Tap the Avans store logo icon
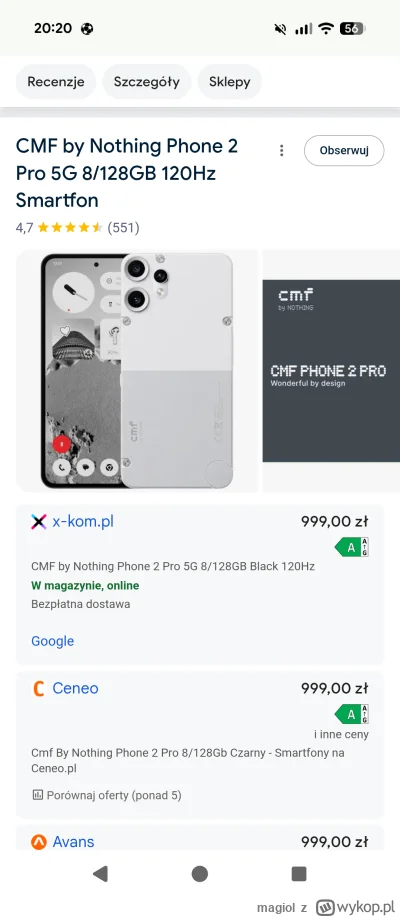Screen dimensions: 400x917 (x=39, y=842)
